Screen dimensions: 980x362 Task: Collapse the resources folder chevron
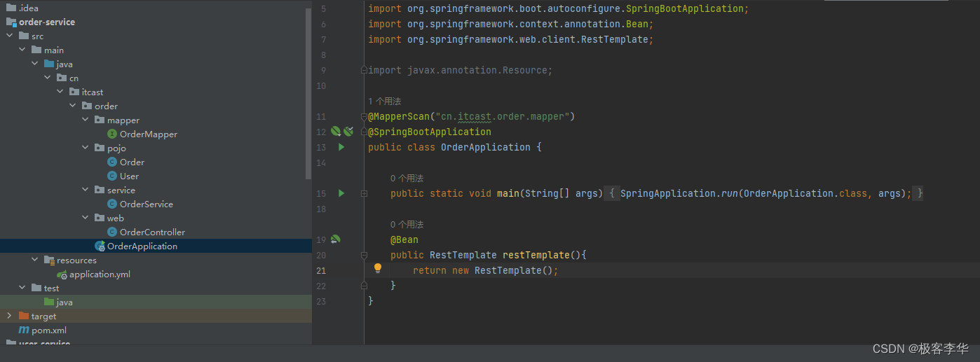35,260
